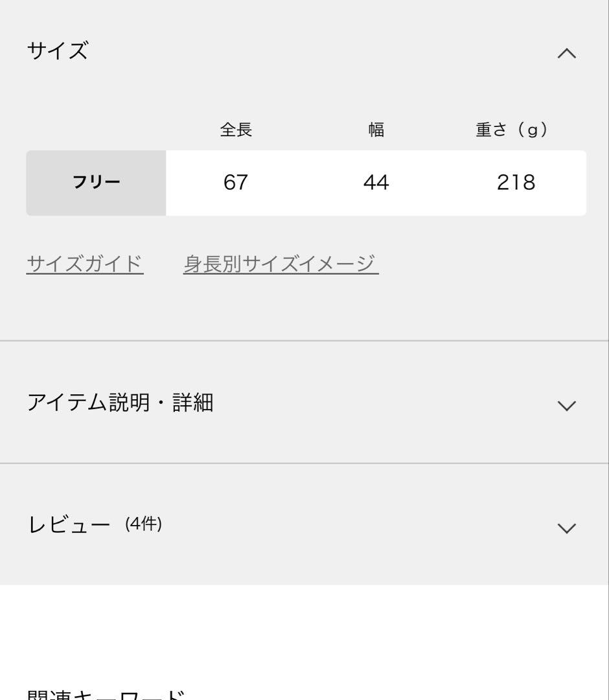Click the 44 width value
The width and height of the screenshot is (609, 700).
pyautogui.click(x=376, y=183)
